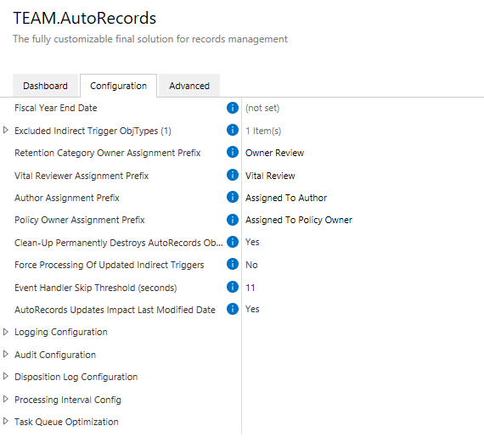View info icon for Retention Category Owner Assignment Prefix

[x=233, y=152]
